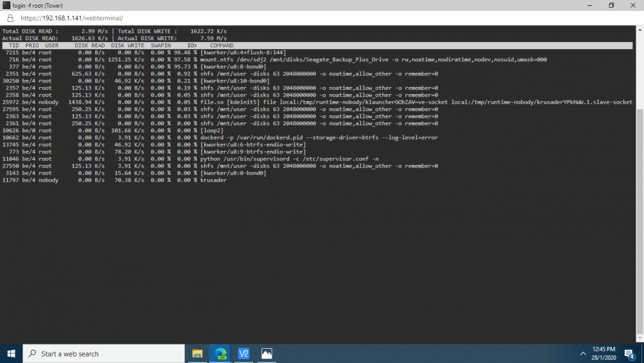Click the lock icon beside the URL

[10, 18]
